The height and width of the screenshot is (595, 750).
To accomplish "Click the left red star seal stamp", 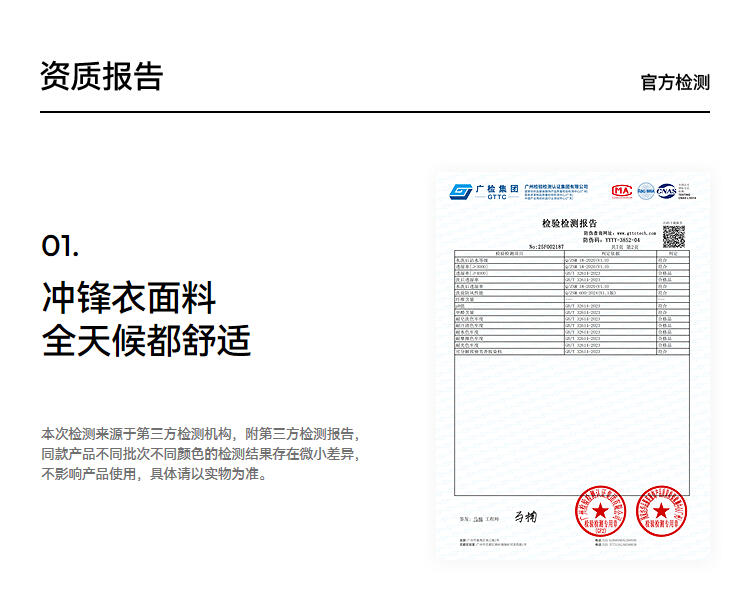I will point(600,511).
